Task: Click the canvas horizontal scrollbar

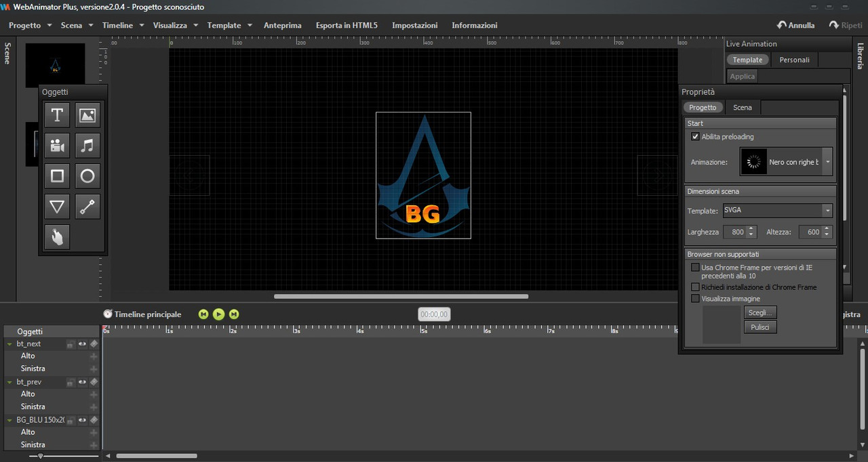Action: [x=401, y=296]
